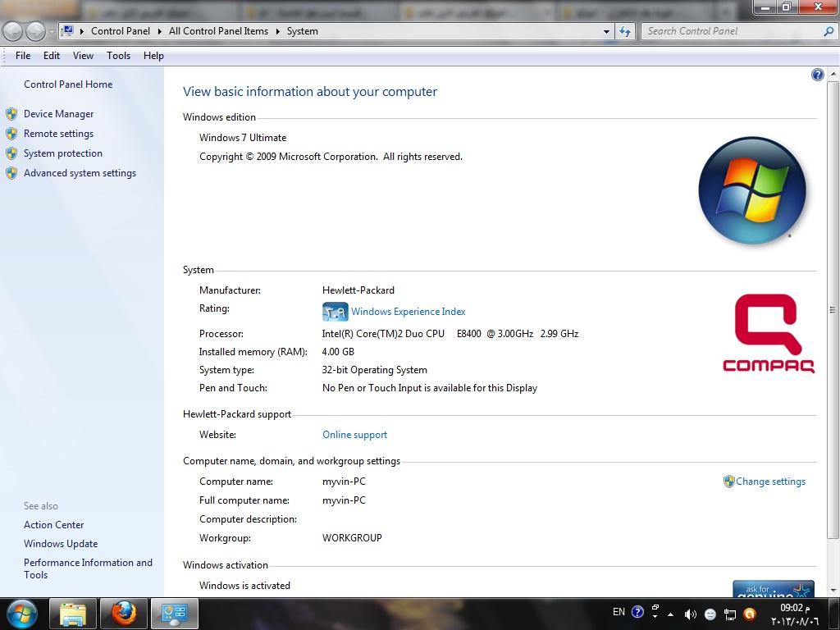Click the 'Windows 7 Ultimate' text

243,138
